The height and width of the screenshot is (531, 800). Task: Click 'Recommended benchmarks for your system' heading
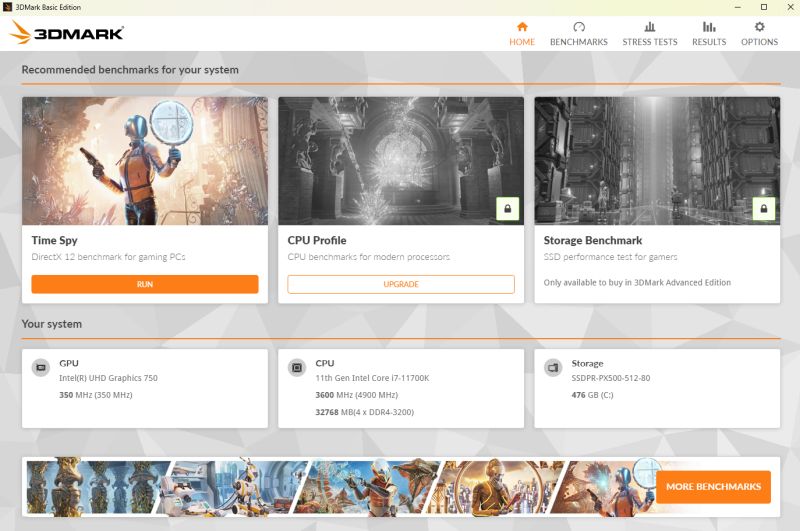click(130, 70)
